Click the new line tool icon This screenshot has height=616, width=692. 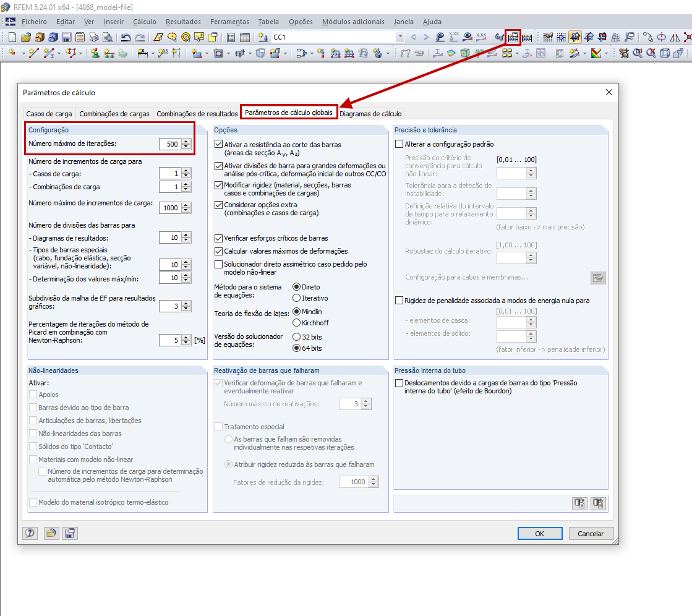point(33,53)
